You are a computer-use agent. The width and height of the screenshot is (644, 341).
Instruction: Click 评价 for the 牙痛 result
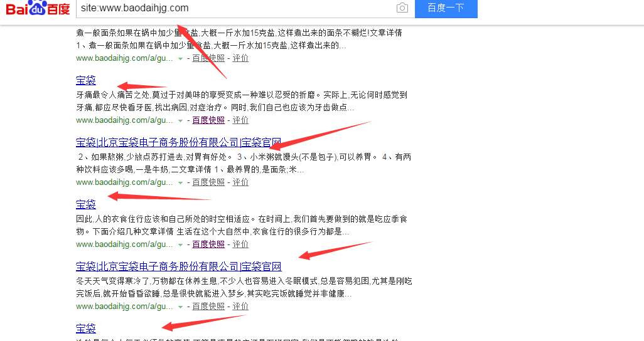coord(240,120)
